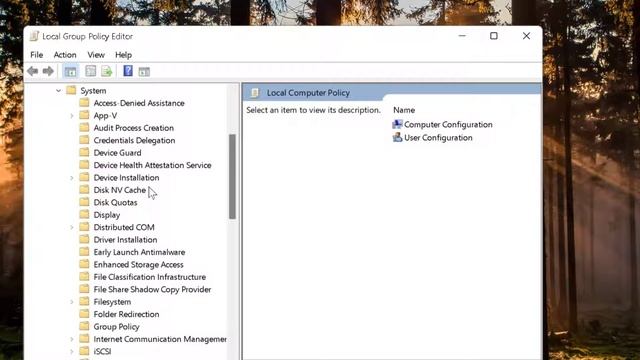This screenshot has height=360, width=640.
Task: Click the User Configuration icon
Action: pyautogui.click(x=397, y=137)
